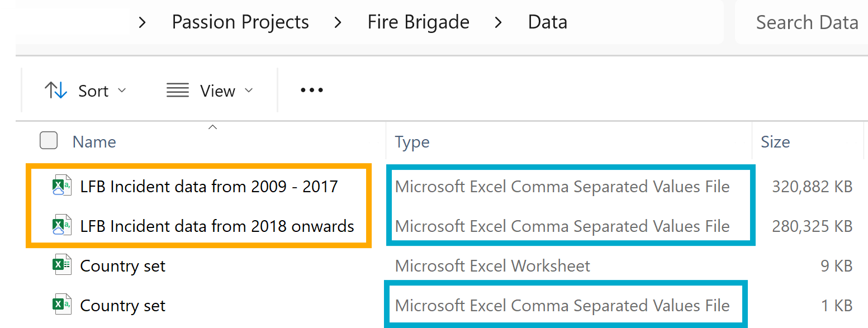The image size is (868, 328).
Task: Click the View lines icon
Action: point(178,91)
